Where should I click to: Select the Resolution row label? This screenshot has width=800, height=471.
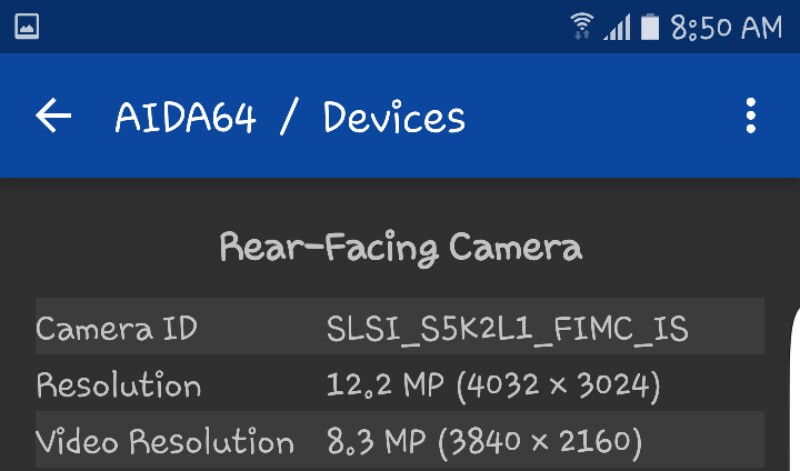pyautogui.click(x=118, y=385)
